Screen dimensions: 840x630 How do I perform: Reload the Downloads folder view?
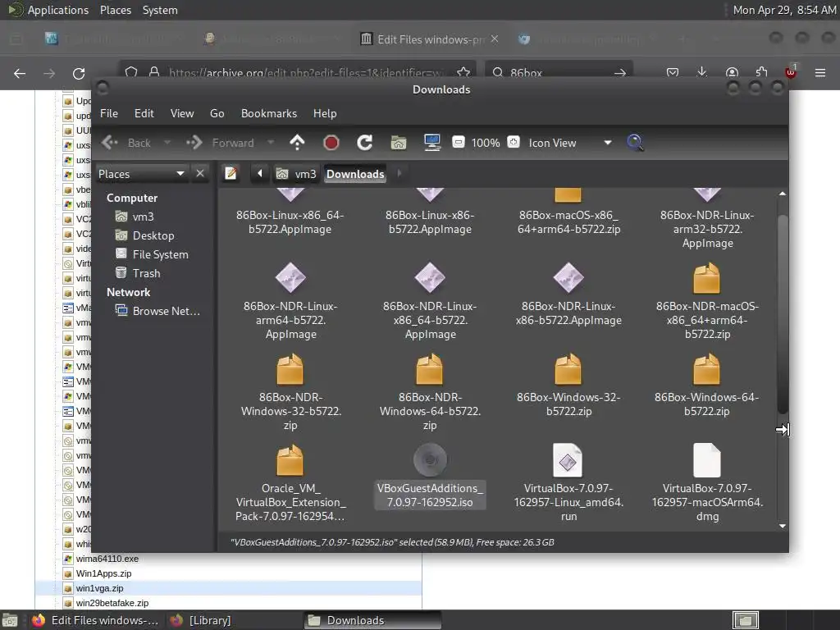[365, 143]
